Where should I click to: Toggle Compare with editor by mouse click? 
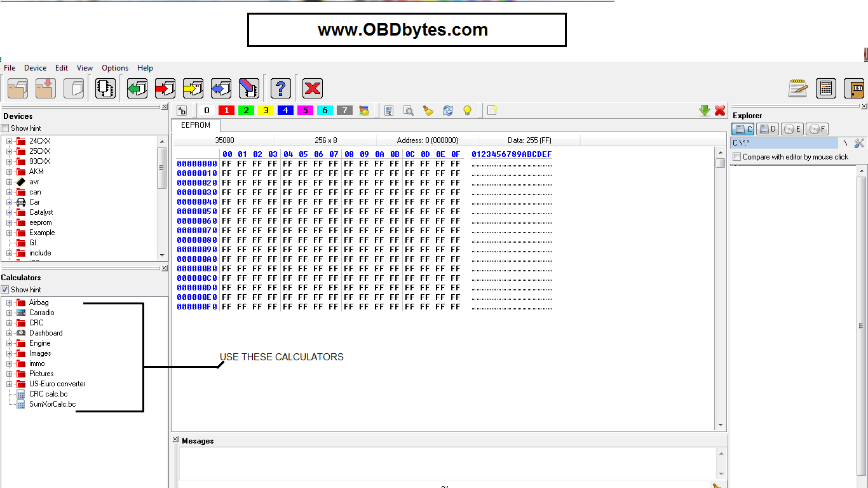[x=737, y=157]
